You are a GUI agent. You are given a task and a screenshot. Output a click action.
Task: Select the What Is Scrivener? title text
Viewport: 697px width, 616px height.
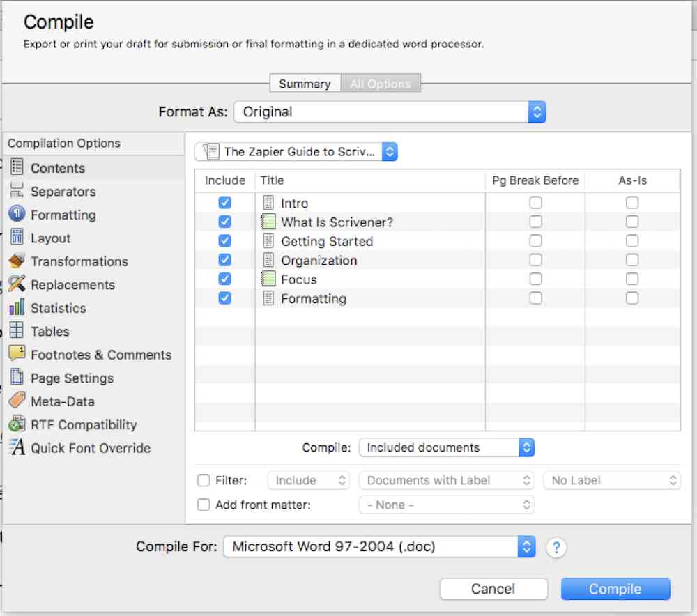(x=337, y=222)
